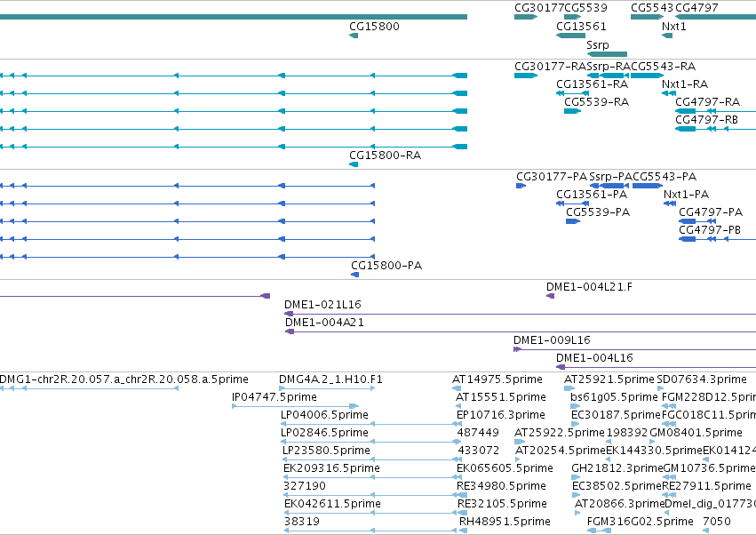Select the EK042611.5prime EST label
756x535 pixels.
coord(332,504)
